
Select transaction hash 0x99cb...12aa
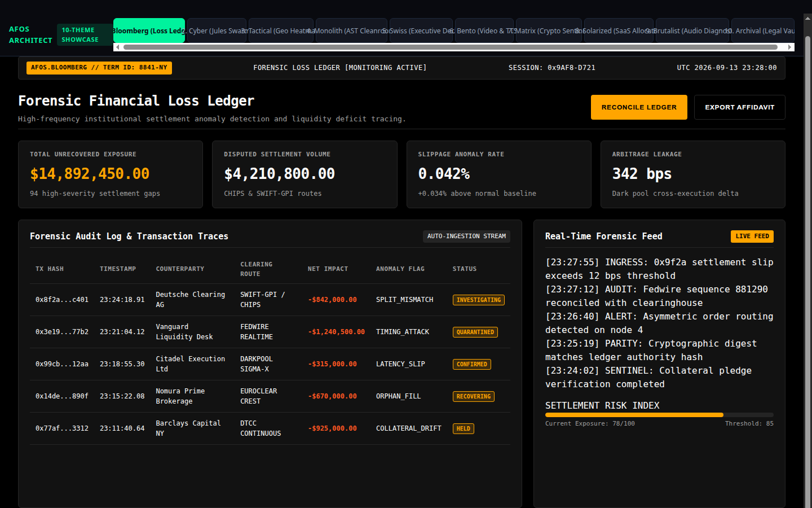(x=62, y=364)
